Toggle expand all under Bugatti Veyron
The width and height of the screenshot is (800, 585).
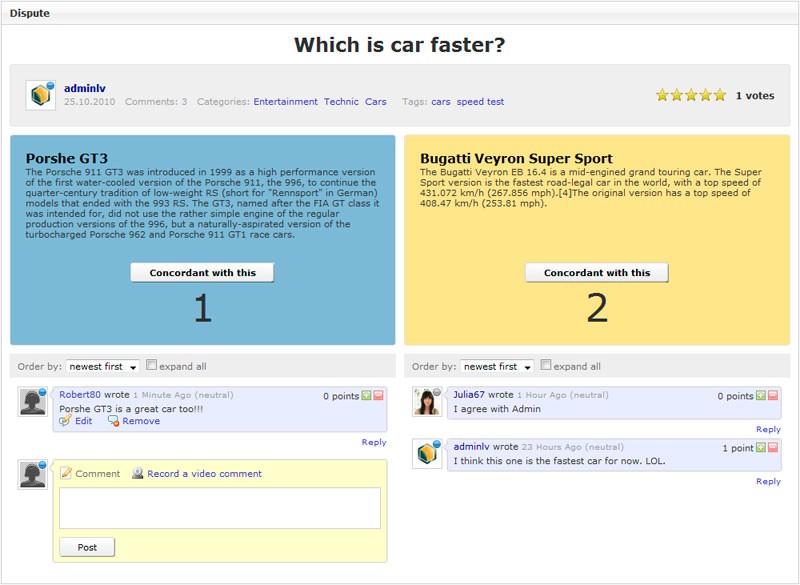[546, 365]
